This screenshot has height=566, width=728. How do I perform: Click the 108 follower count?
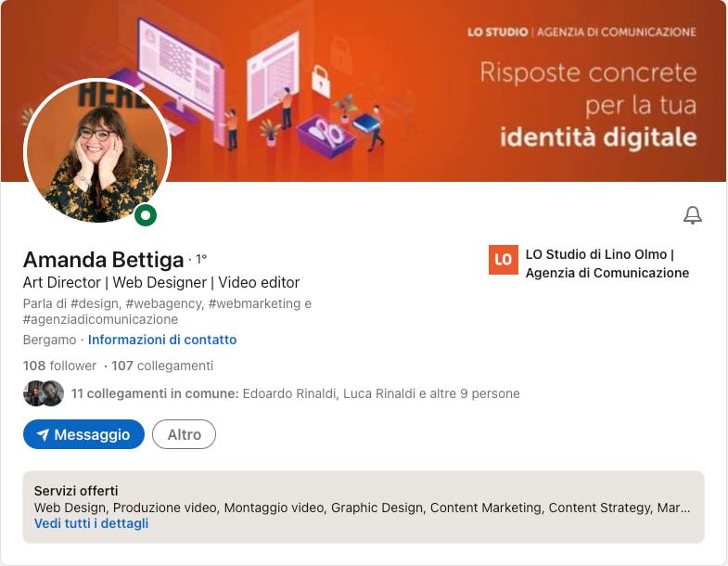[x=59, y=366]
